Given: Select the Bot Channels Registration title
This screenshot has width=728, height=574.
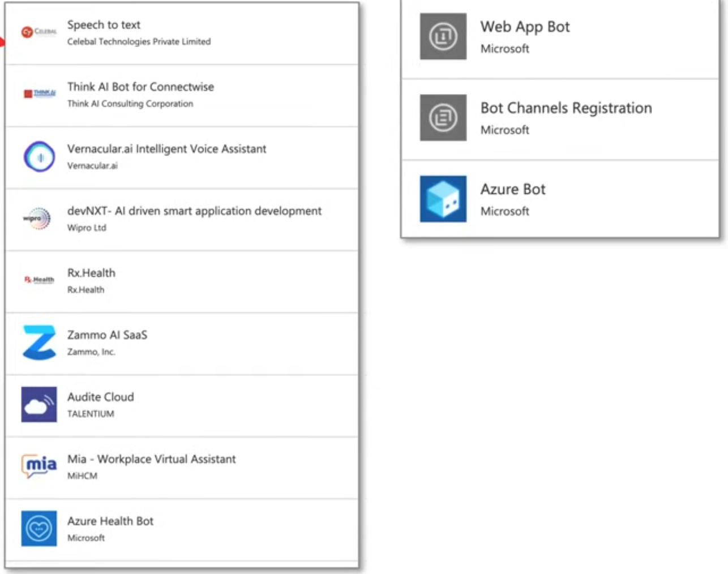Looking at the screenshot, I should point(566,108).
